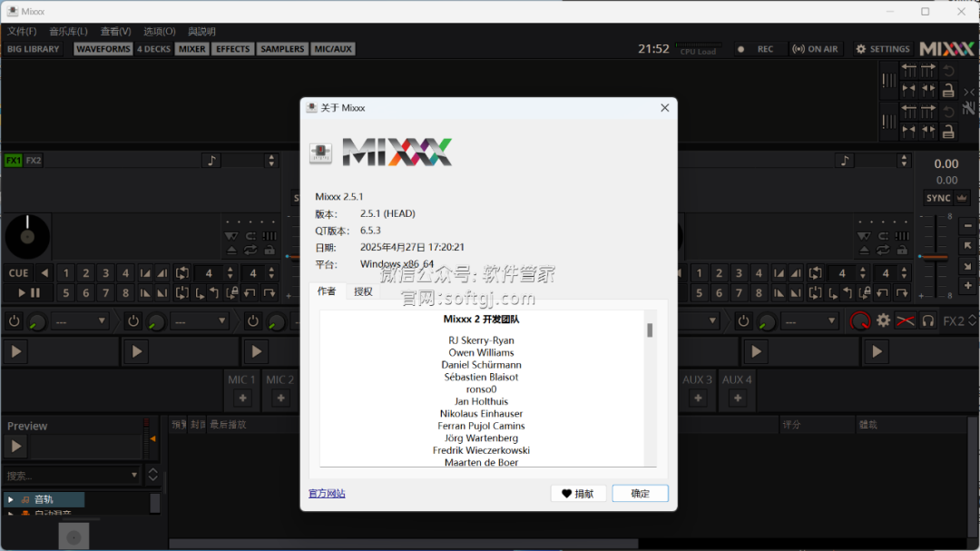
Task: Select the 作者 tab in About dialog
Action: [x=327, y=290]
